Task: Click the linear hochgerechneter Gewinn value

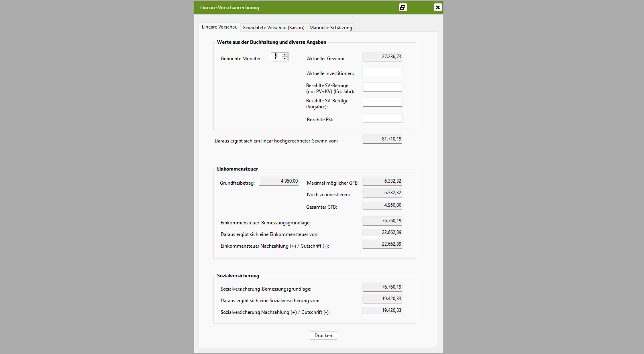Action: (x=382, y=139)
